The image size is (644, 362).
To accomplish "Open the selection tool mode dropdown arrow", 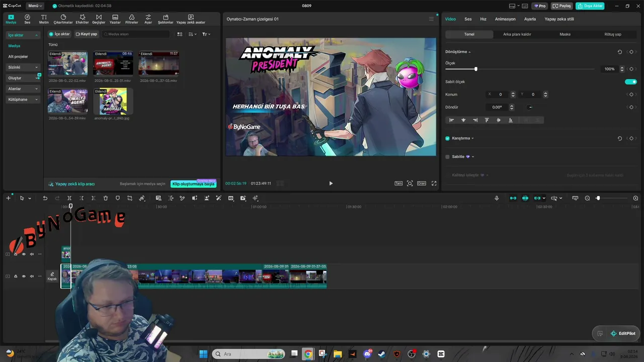I will [30, 198].
